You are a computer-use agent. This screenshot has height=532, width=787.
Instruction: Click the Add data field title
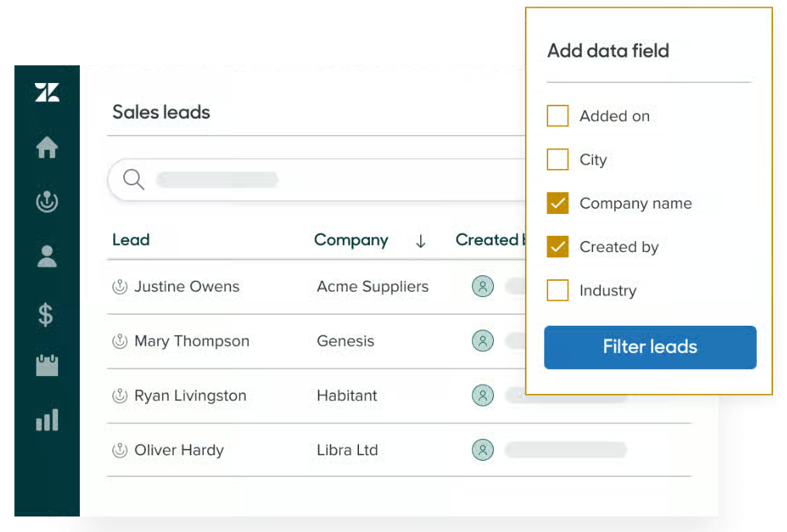[x=608, y=50]
